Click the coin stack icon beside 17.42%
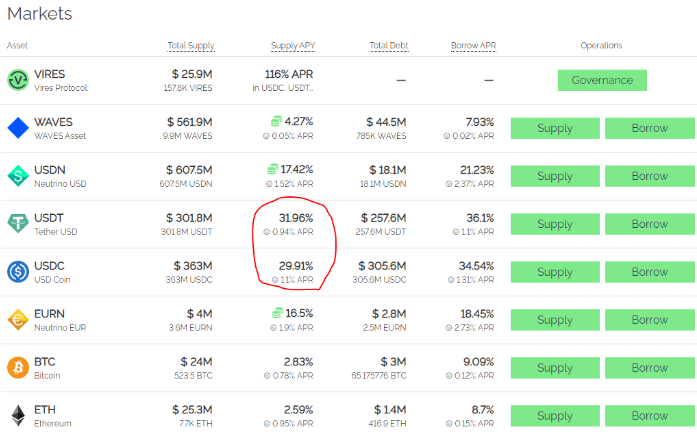 click(272, 169)
